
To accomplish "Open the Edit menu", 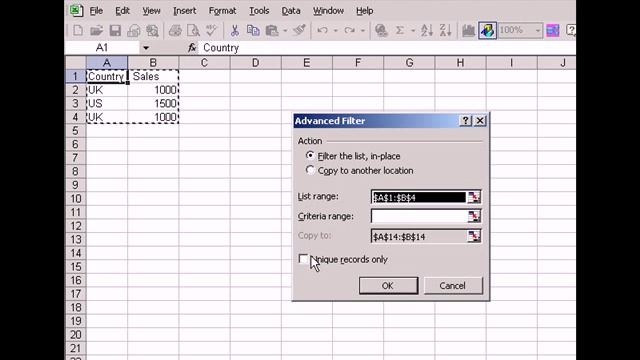I will click(x=122, y=11).
